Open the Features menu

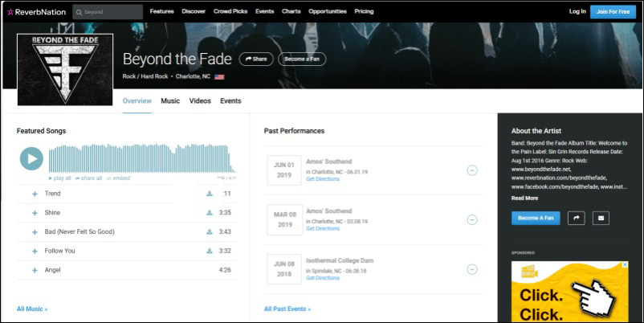161,11
